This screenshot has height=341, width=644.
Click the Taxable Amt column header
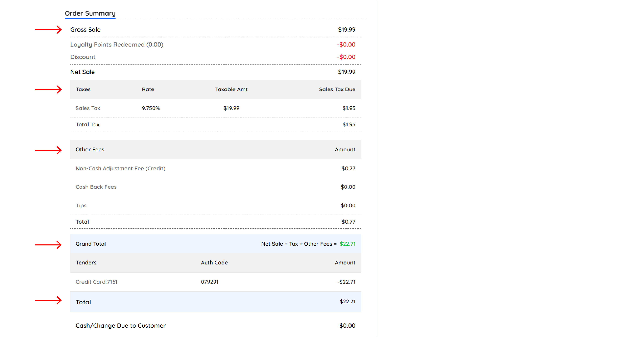[x=231, y=90]
